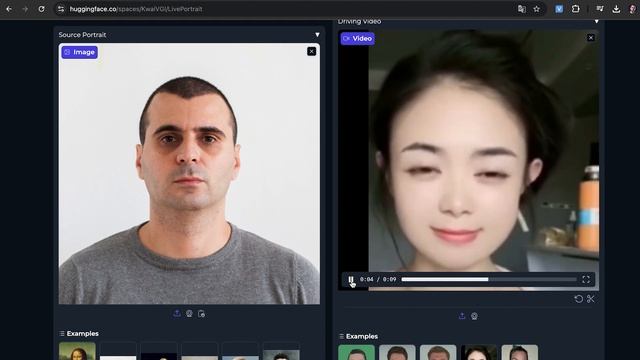Click the source portrait image preview
Viewport: 640px width, 360px height.
tap(189, 174)
